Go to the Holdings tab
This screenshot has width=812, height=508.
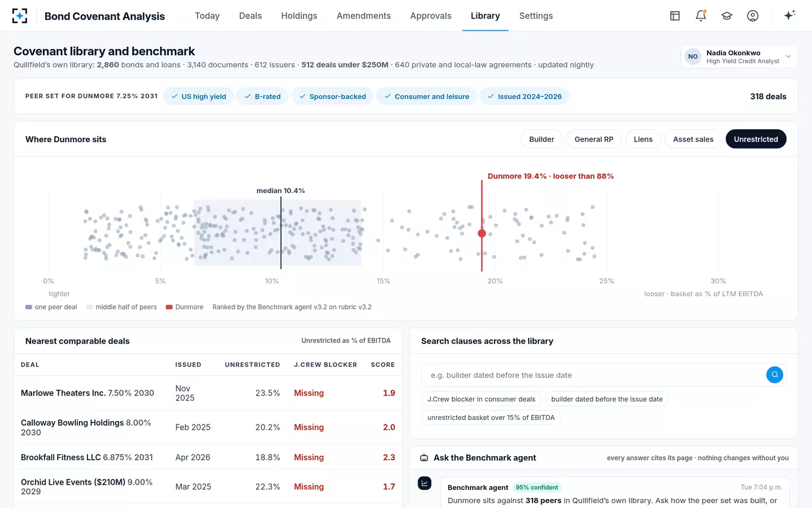(299, 16)
